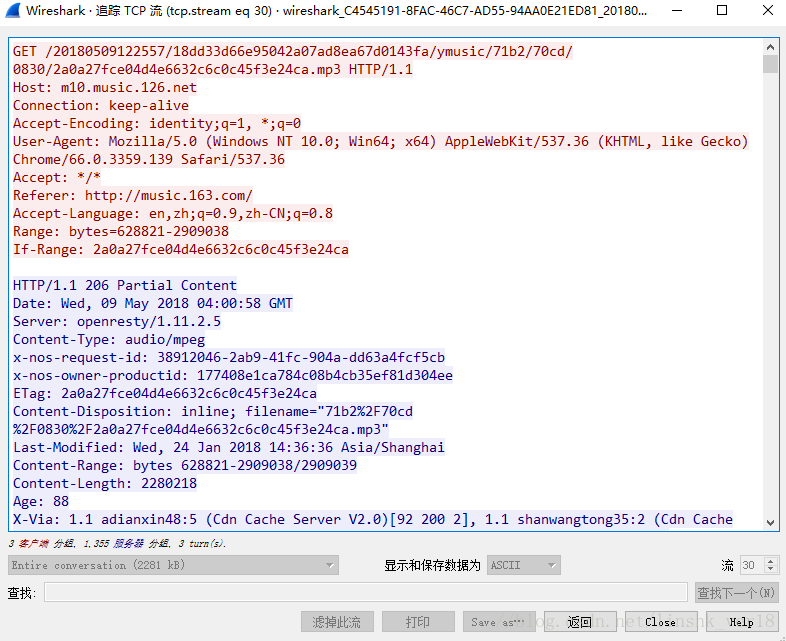
Task: Click the "Accept: */*" line
Action: click(57, 177)
